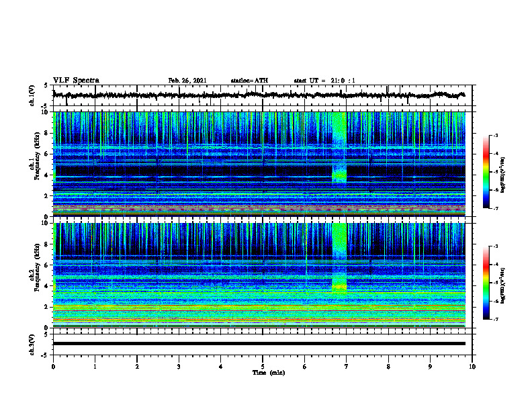The height and width of the screenshot is (411, 532).
Task: Click the "-5" label on the ch.2 colorbar
Action: 495,283
